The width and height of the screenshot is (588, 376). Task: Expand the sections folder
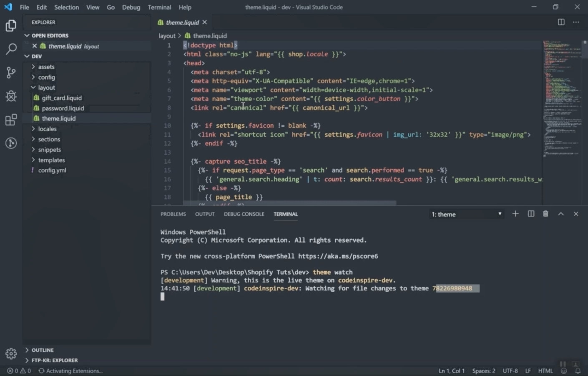[x=33, y=139]
